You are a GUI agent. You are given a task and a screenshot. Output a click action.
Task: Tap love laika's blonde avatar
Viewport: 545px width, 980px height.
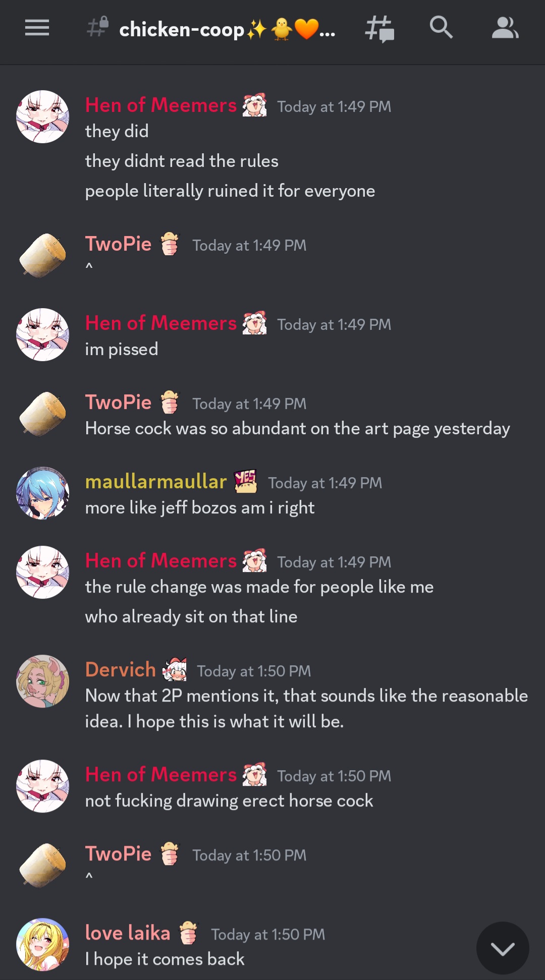tap(43, 944)
